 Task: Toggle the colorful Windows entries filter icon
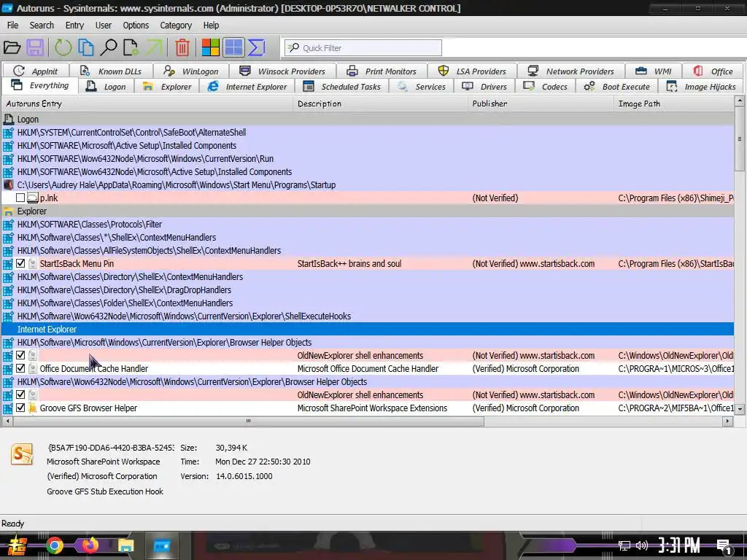pyautogui.click(x=210, y=47)
